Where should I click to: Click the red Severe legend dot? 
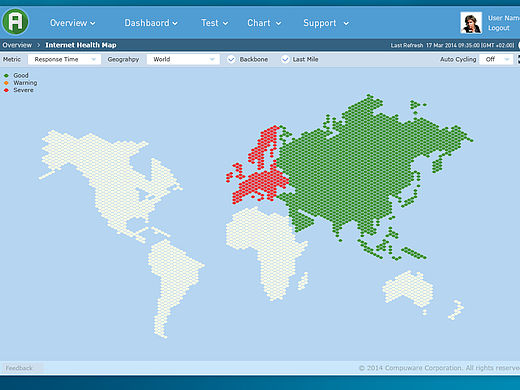[x=6, y=90]
